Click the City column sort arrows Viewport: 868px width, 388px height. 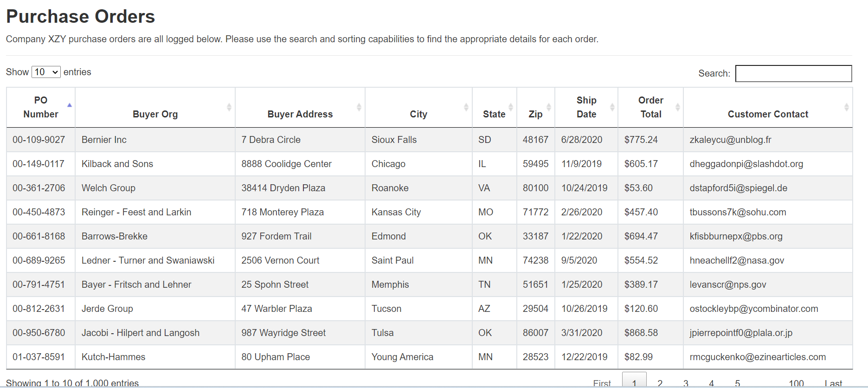point(466,107)
